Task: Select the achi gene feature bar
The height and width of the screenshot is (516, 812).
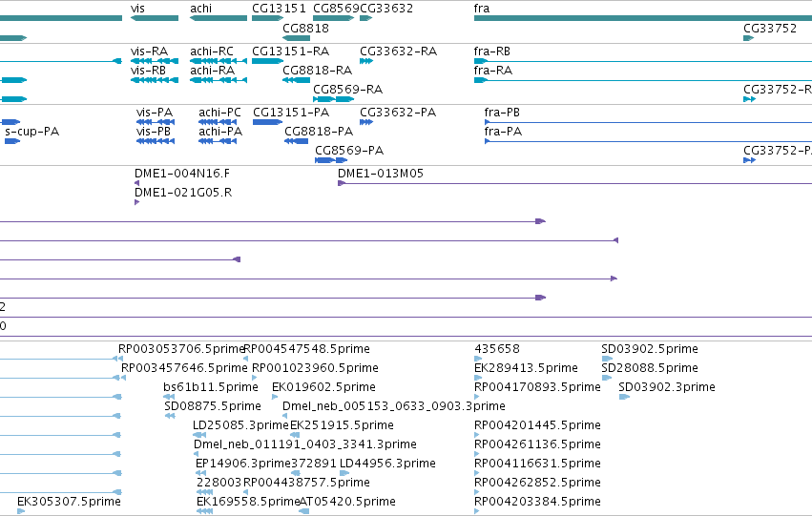Action: point(218,18)
